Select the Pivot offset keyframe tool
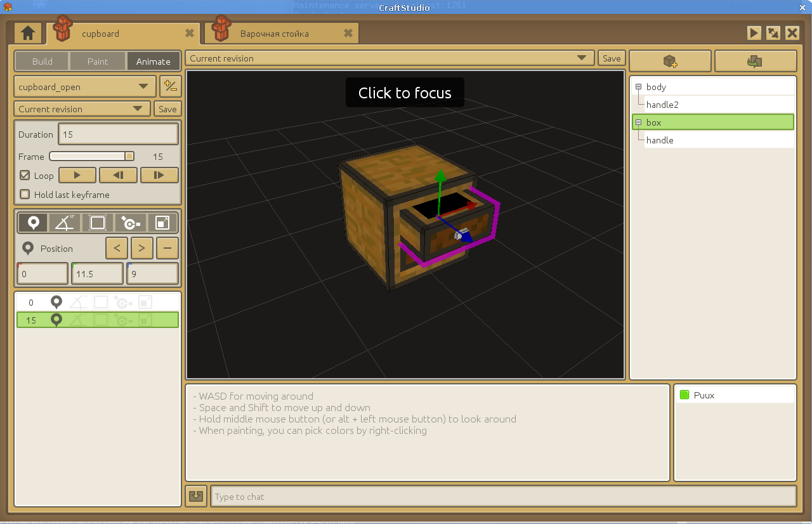 point(130,223)
